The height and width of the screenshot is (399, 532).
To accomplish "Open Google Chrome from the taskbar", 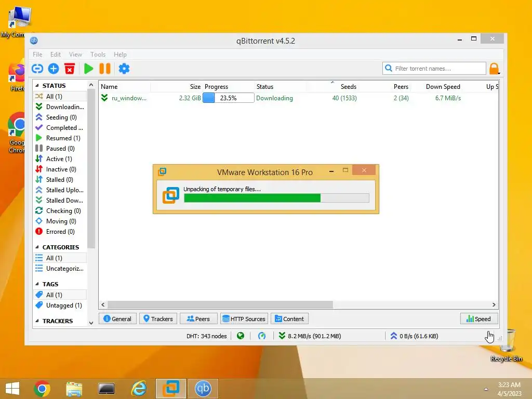I will (x=42, y=389).
